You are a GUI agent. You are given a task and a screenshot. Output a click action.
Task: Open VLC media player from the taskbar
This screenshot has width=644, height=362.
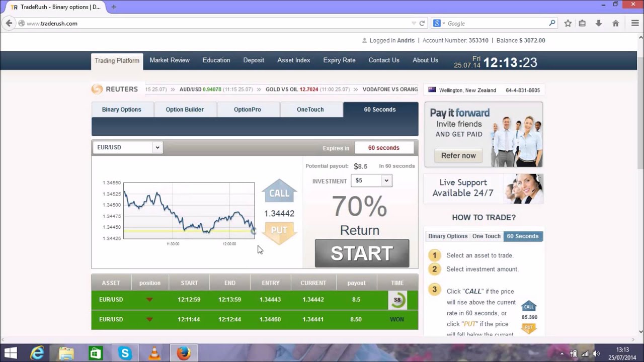pos(154,353)
